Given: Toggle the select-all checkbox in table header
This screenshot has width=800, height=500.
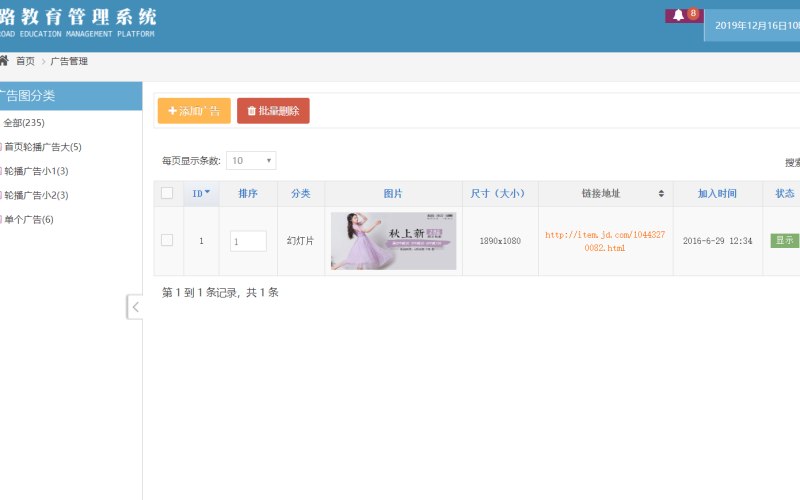Looking at the screenshot, I should [x=167, y=193].
